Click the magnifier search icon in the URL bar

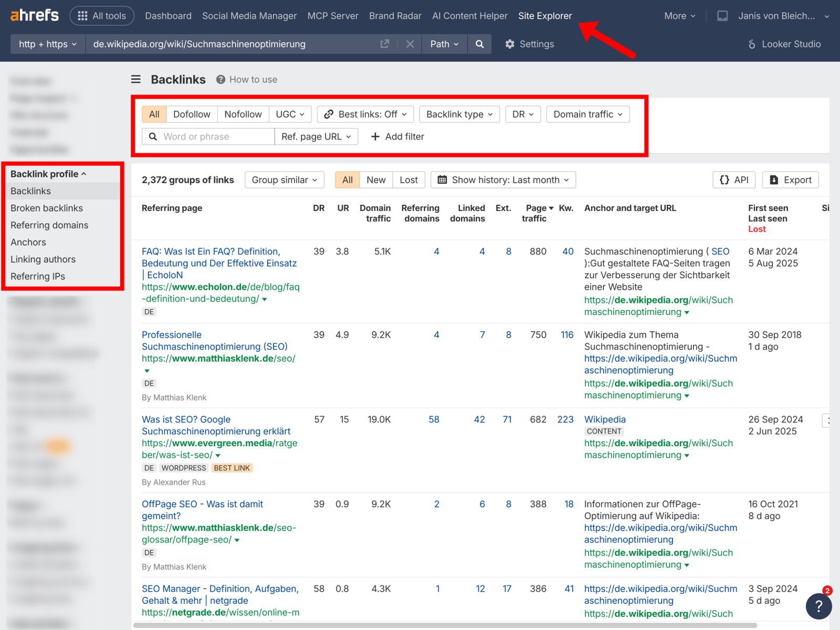(x=479, y=44)
